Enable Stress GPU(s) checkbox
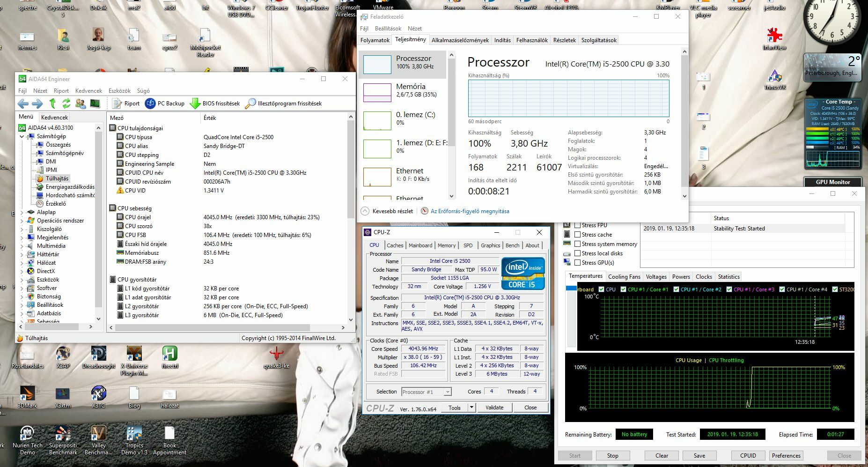The image size is (868, 467). (578, 263)
